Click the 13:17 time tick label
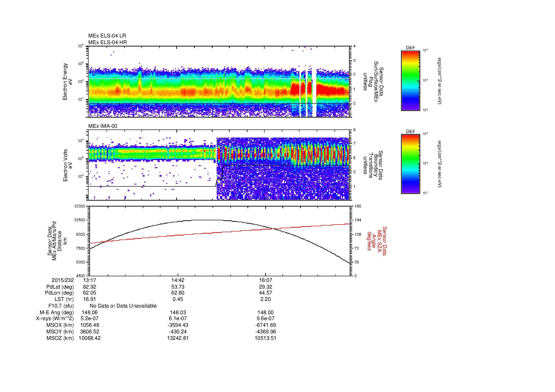The image size is (555, 392). point(89,280)
